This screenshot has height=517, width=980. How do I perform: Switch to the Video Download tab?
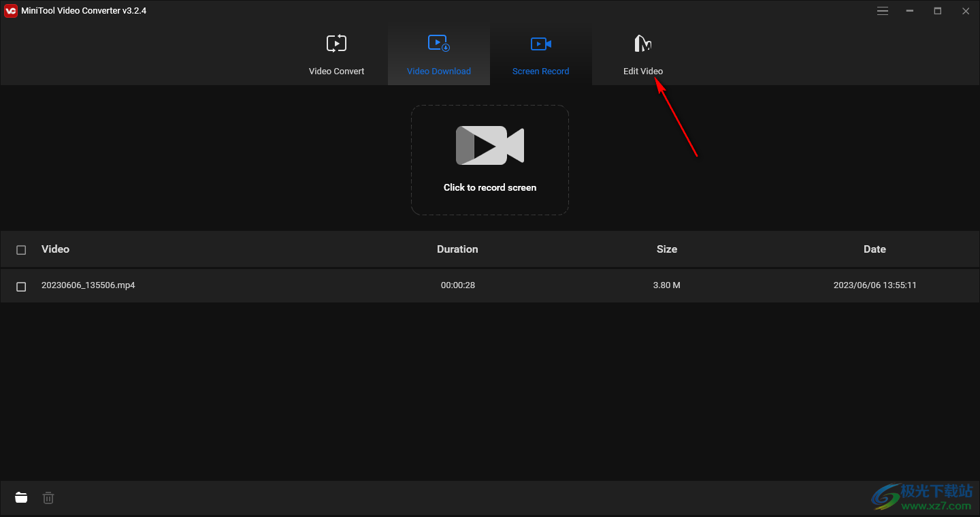click(439, 55)
